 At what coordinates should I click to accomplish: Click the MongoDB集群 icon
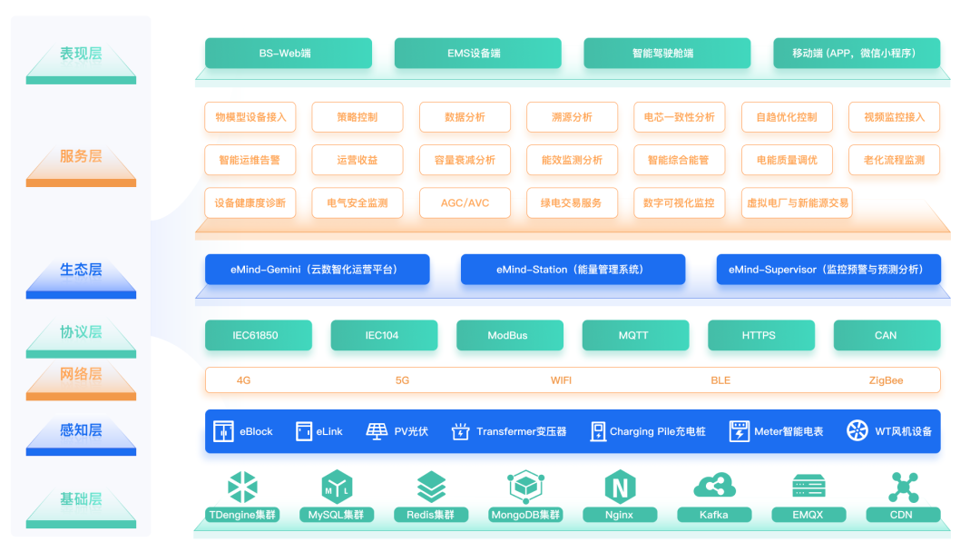click(x=525, y=488)
